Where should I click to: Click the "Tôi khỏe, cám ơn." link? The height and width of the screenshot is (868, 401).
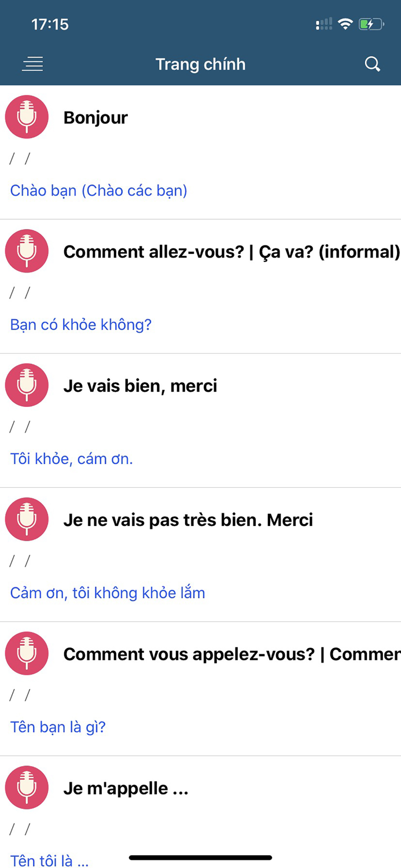pyautogui.click(x=71, y=458)
